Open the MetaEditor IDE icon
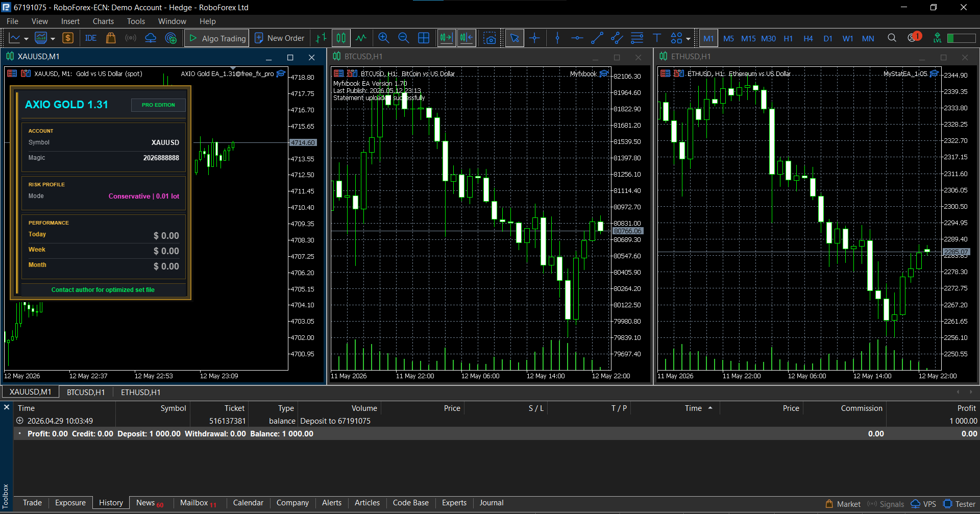Screen dimensions: 980x514 [x=91, y=38]
